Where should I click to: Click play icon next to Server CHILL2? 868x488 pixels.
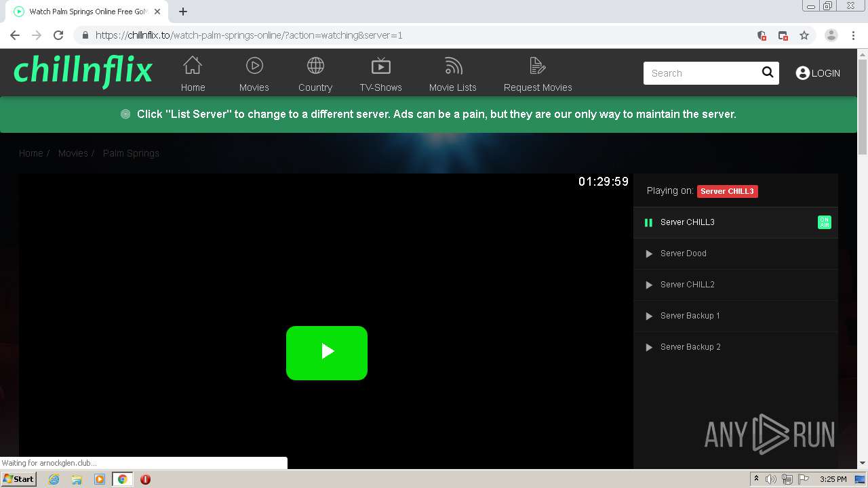[x=649, y=285]
